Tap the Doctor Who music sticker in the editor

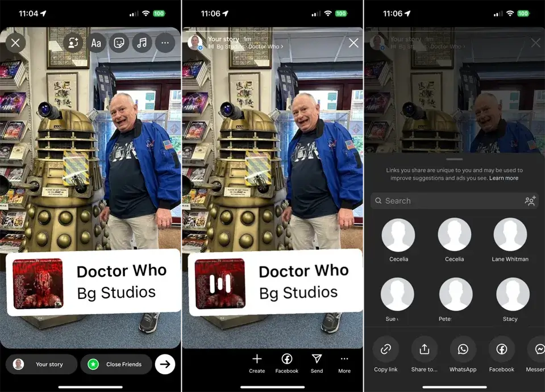point(93,282)
